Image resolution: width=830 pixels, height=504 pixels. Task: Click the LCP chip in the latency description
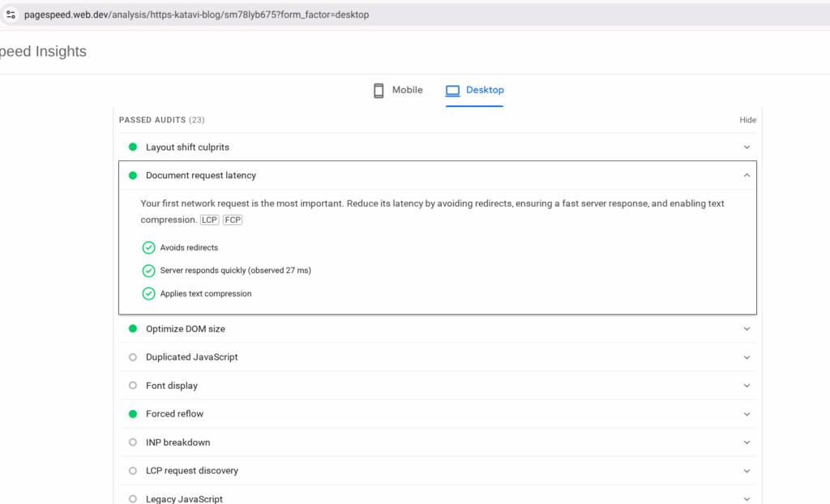tap(209, 219)
